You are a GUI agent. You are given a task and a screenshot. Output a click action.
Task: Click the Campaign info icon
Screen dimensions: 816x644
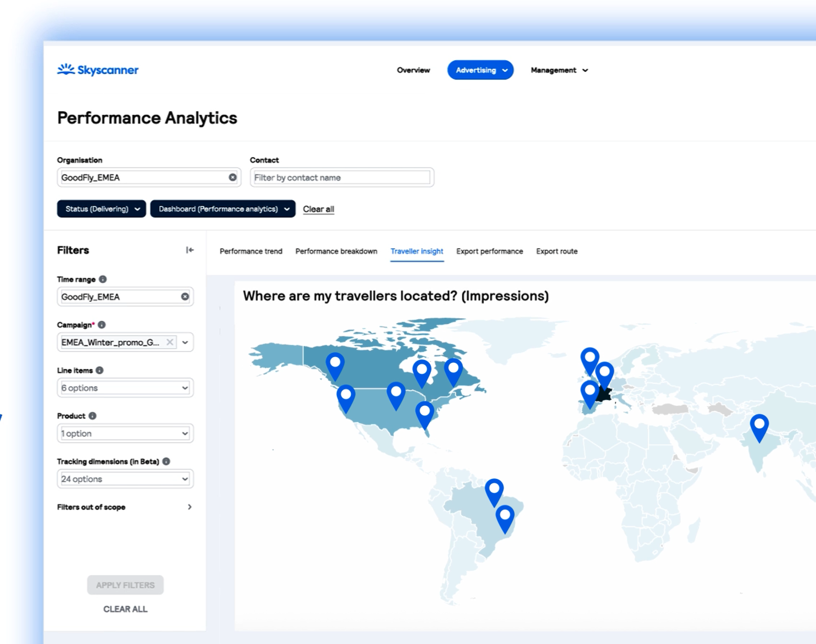(102, 325)
